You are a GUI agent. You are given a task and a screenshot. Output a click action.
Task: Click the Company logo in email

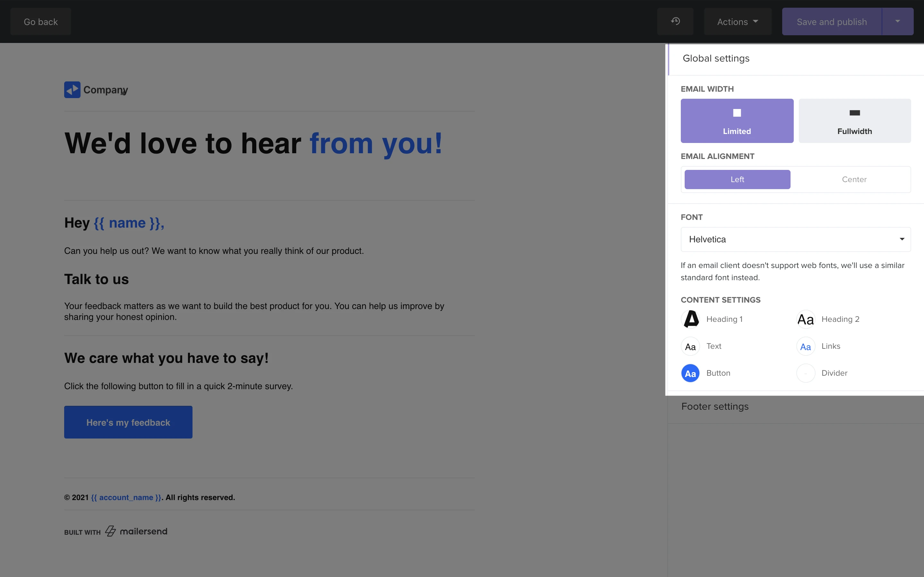tap(96, 90)
